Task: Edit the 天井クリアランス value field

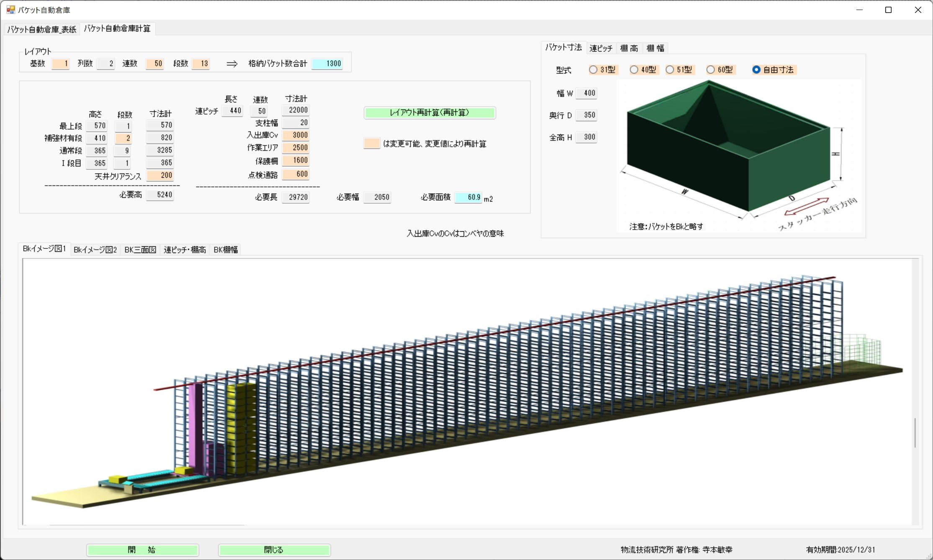Action: coord(160,175)
